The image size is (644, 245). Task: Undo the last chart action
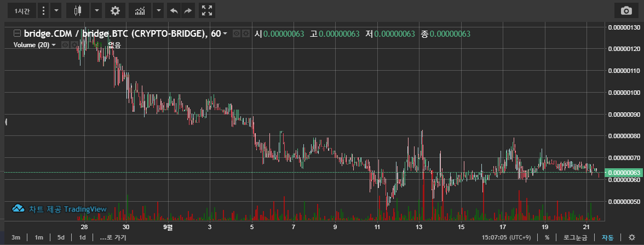pyautogui.click(x=174, y=11)
